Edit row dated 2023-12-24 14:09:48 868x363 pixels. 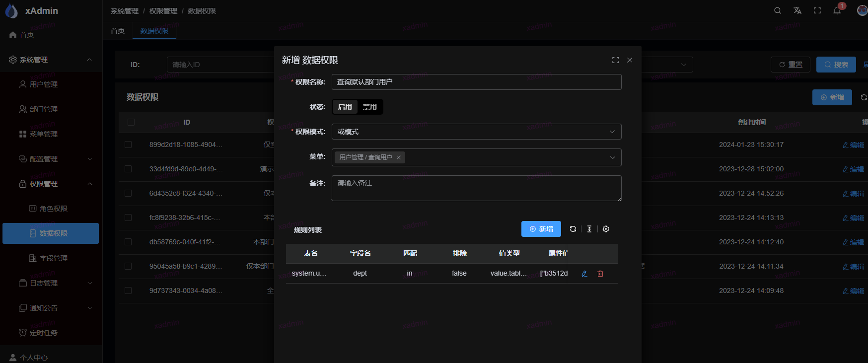[x=853, y=291]
